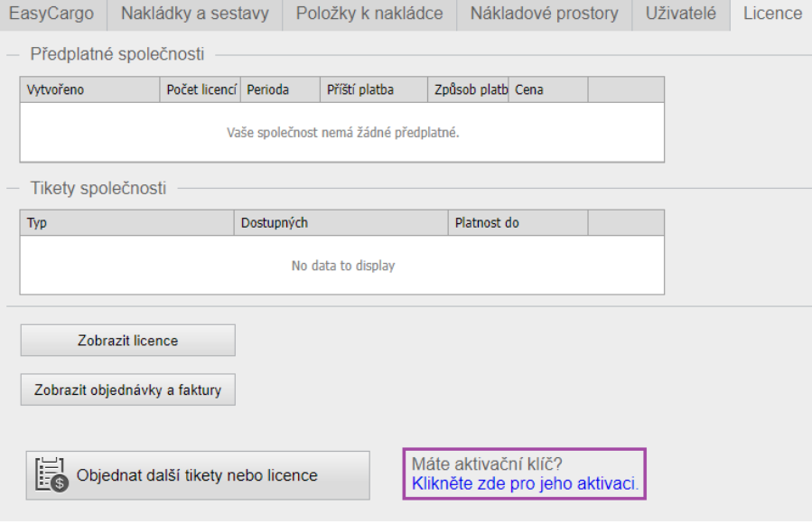Click Objednat další tikety nebo licence button
The image size is (812, 524).
(197, 475)
